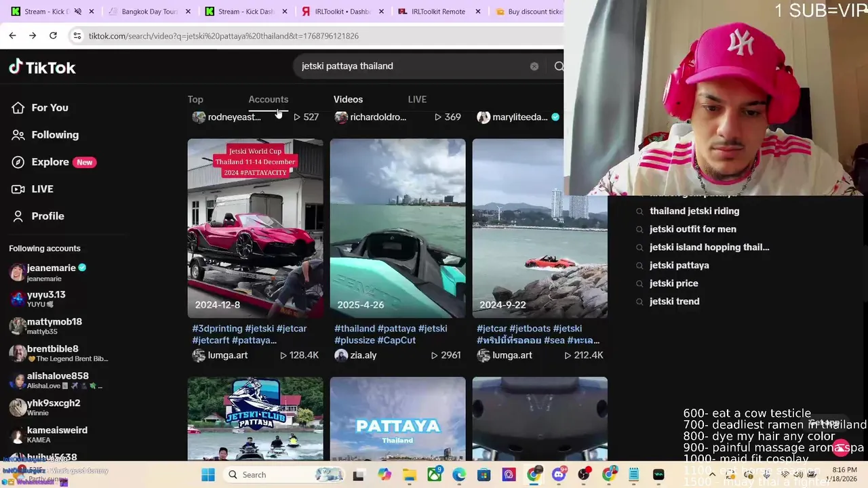Open the clock showing 8:16 PM

(x=844, y=474)
